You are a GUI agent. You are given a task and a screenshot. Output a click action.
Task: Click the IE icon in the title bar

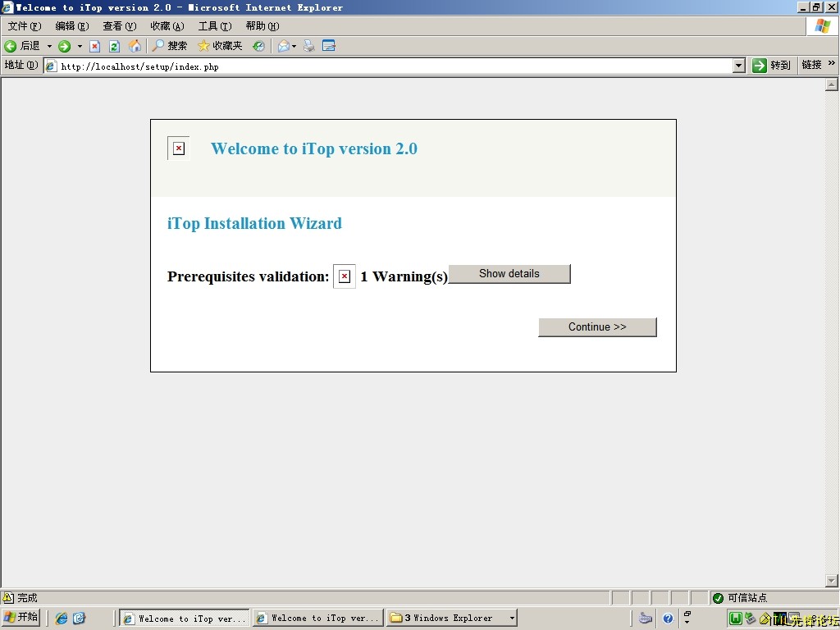click(x=7, y=7)
